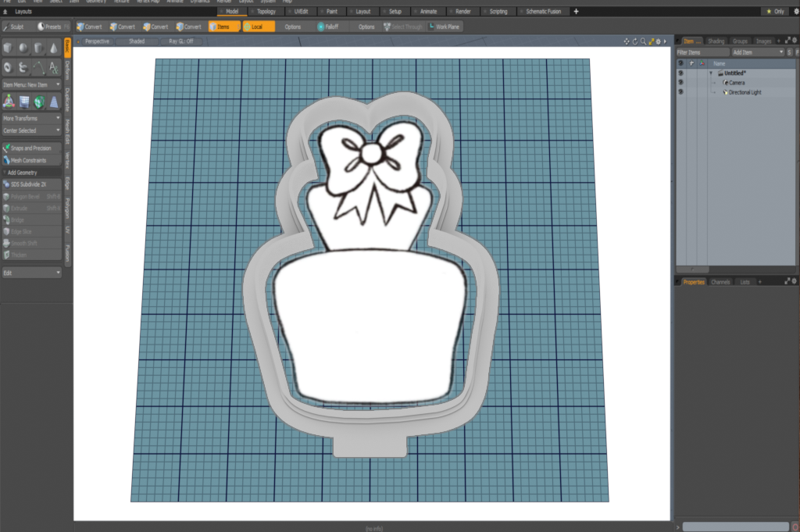This screenshot has height=532, width=800.
Task: Click the Filter Items field
Action: pyautogui.click(x=702, y=52)
